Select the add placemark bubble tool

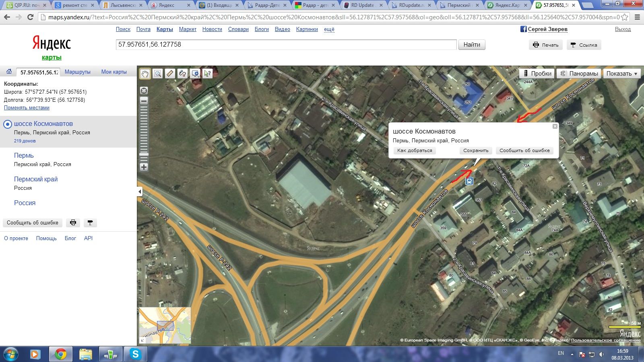click(x=195, y=74)
